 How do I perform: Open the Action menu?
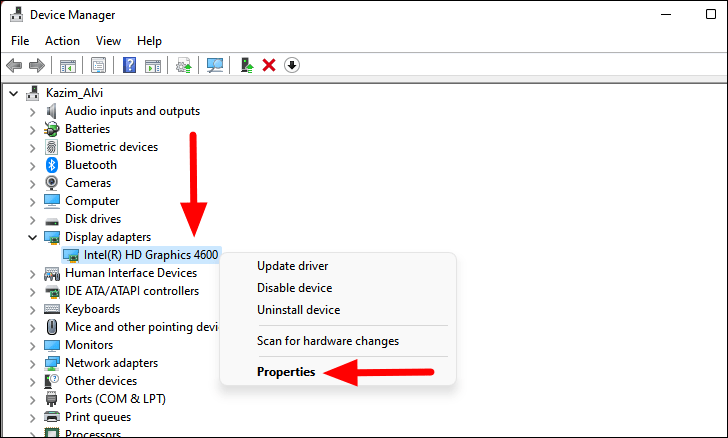[x=62, y=41]
